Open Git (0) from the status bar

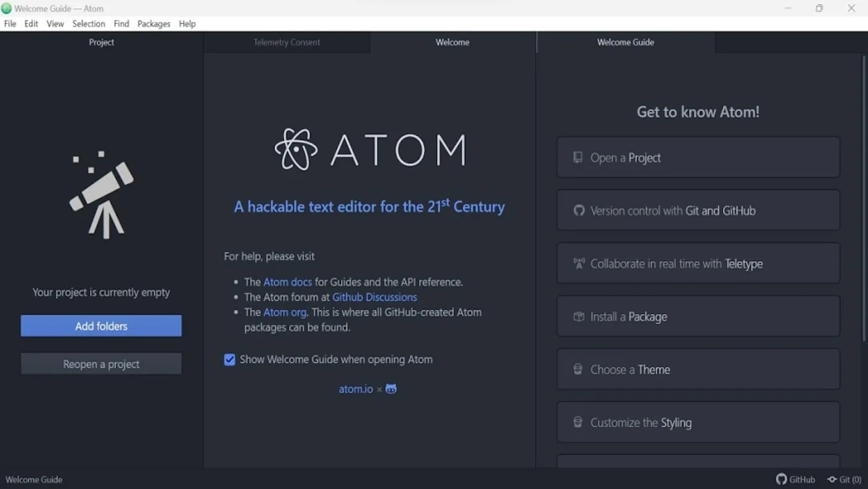(844, 479)
